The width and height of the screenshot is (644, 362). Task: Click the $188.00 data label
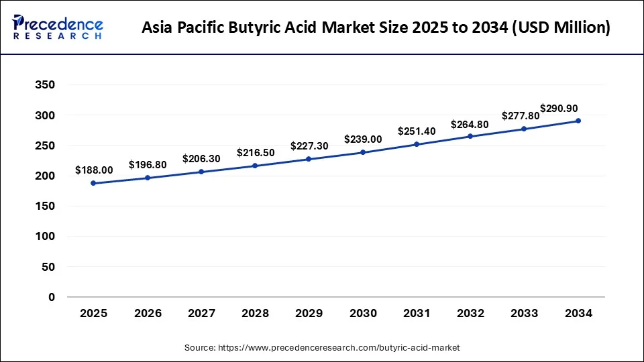93,170
